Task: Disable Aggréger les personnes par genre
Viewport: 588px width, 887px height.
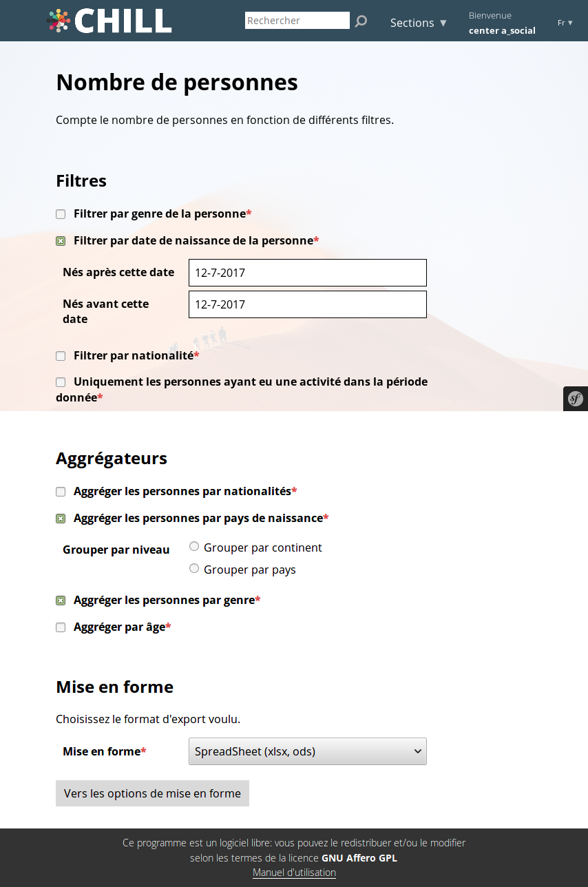Action: (61, 601)
